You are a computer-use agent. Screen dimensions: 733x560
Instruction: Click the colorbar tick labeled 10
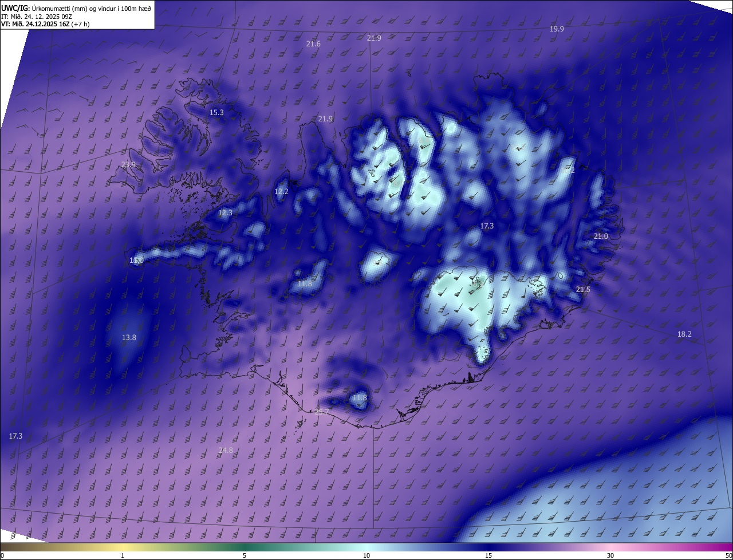pyautogui.click(x=366, y=555)
